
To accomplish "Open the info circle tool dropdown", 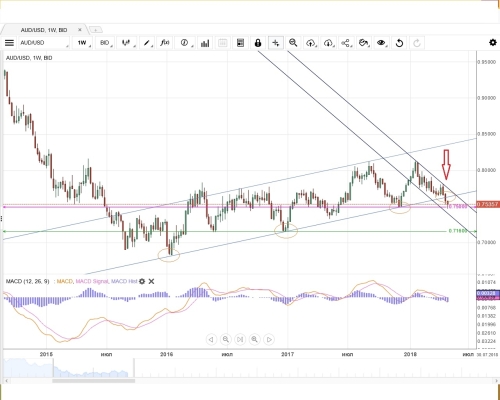I will (185, 43).
